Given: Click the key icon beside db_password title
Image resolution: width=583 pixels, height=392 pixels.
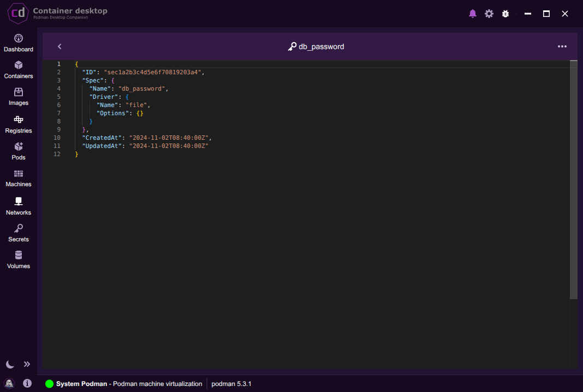Looking at the screenshot, I should click(x=292, y=46).
